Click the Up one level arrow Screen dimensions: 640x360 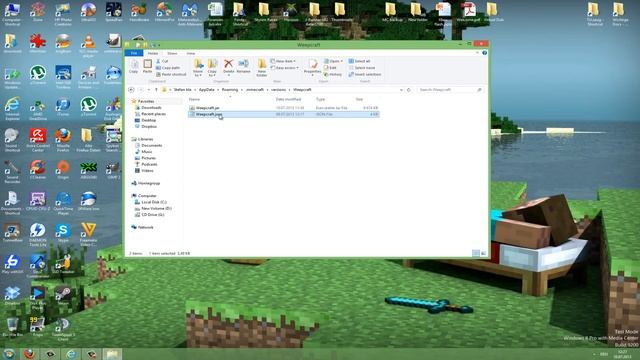pos(156,89)
